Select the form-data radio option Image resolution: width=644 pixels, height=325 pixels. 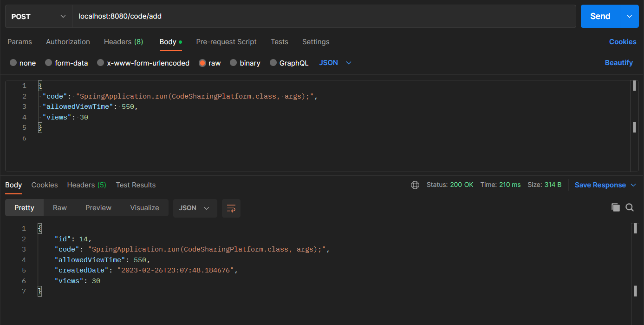[x=49, y=63]
